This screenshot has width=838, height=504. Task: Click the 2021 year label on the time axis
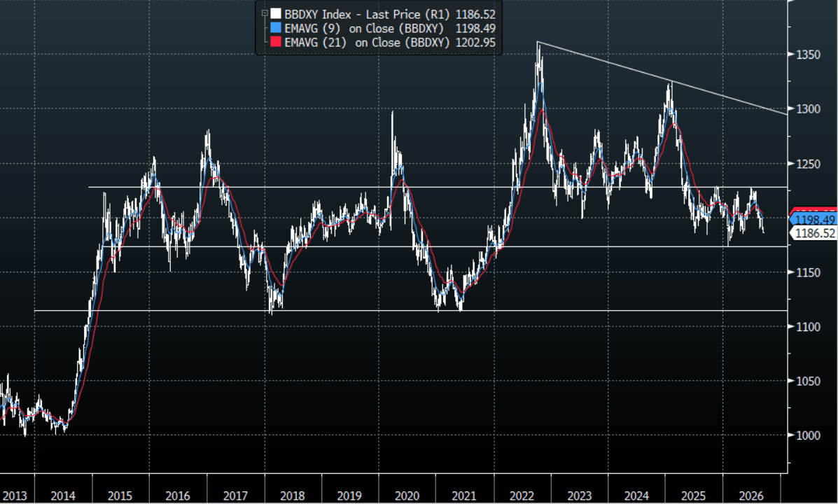pos(464,496)
